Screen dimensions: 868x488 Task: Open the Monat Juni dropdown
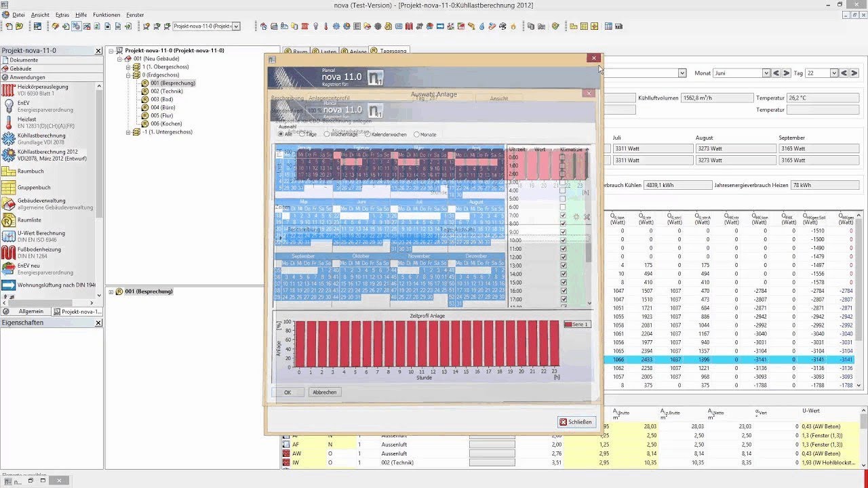tap(766, 73)
